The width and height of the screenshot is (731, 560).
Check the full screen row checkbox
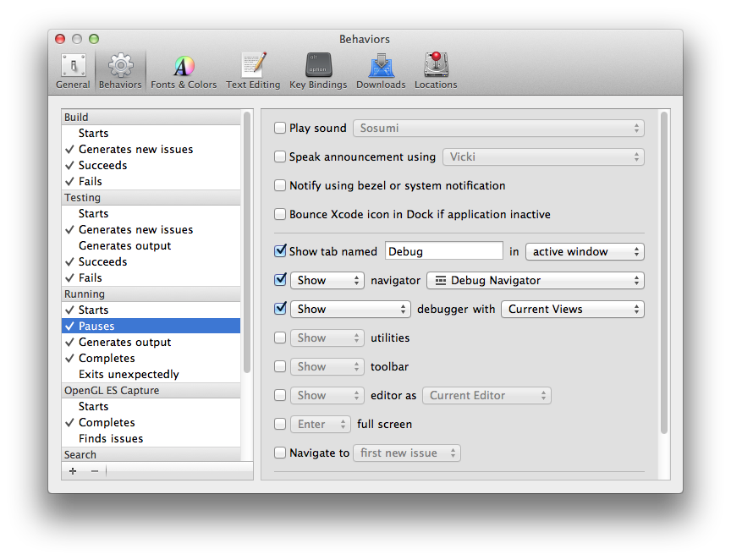point(280,424)
